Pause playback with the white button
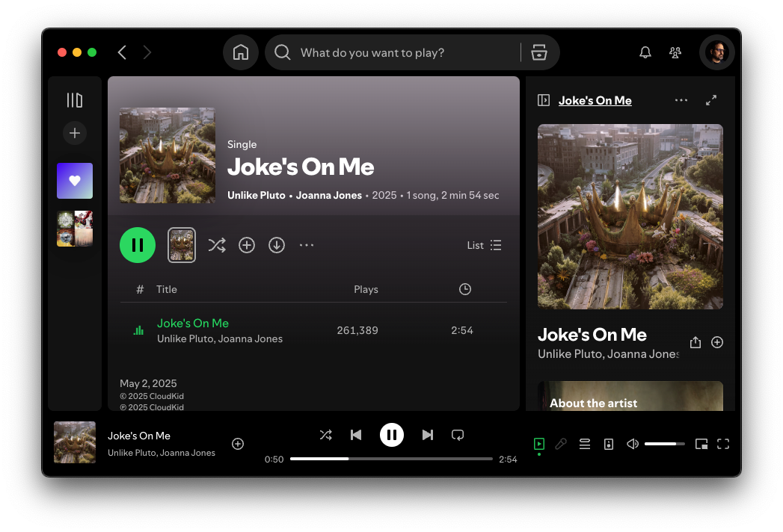Screen dimensions: 783x532 point(392,435)
